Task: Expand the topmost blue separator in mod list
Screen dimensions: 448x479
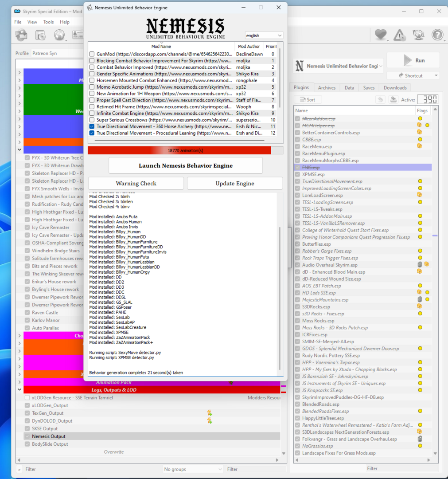Action: point(19,72)
